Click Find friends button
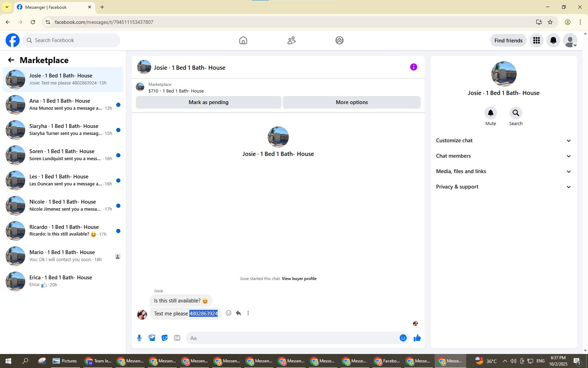The width and height of the screenshot is (588, 368). pyautogui.click(x=508, y=40)
